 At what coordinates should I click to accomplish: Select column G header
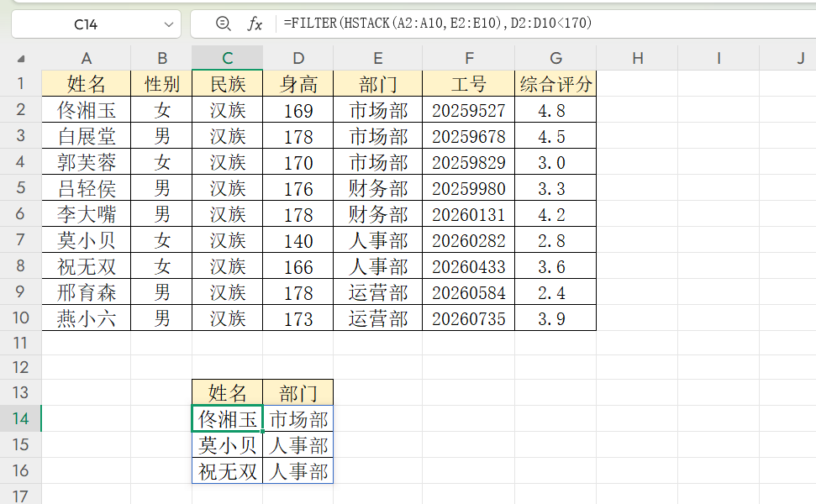pos(555,58)
